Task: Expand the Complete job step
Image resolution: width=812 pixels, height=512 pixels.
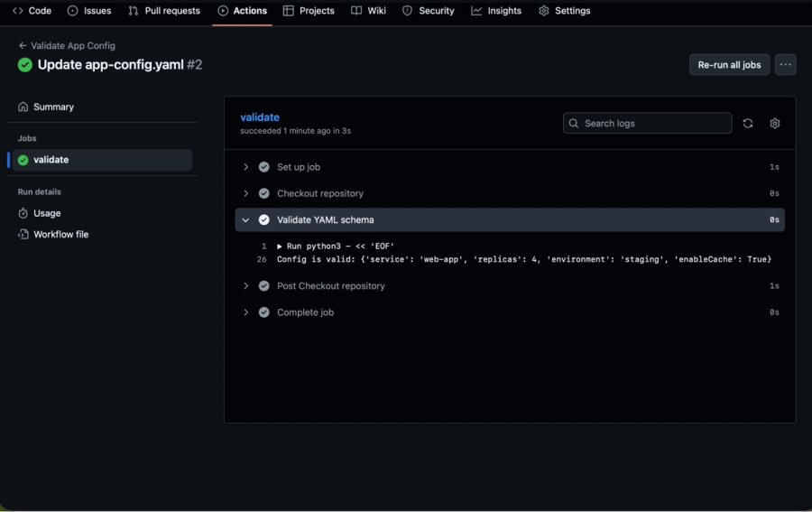Action: click(x=246, y=312)
